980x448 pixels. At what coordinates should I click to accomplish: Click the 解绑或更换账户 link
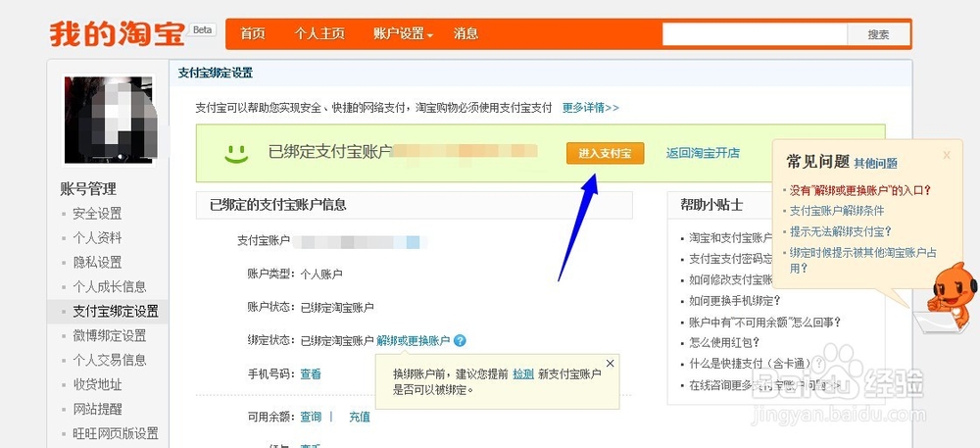click(x=414, y=341)
